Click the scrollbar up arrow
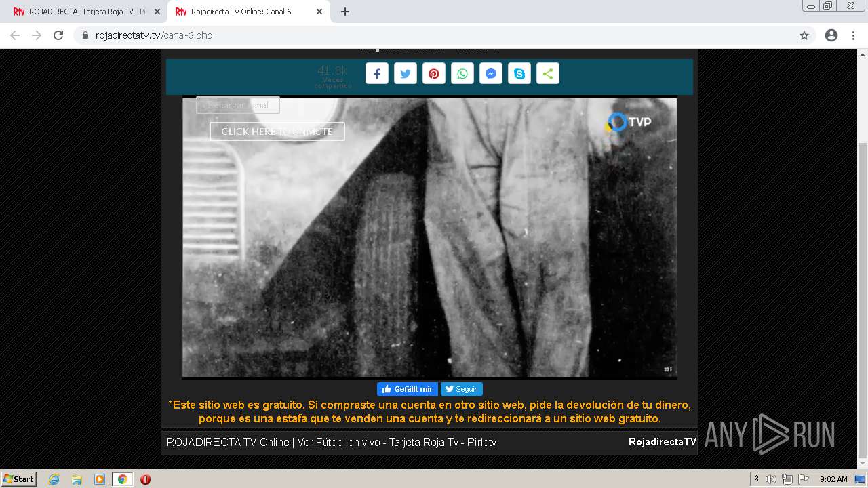The image size is (868, 488). [x=863, y=54]
